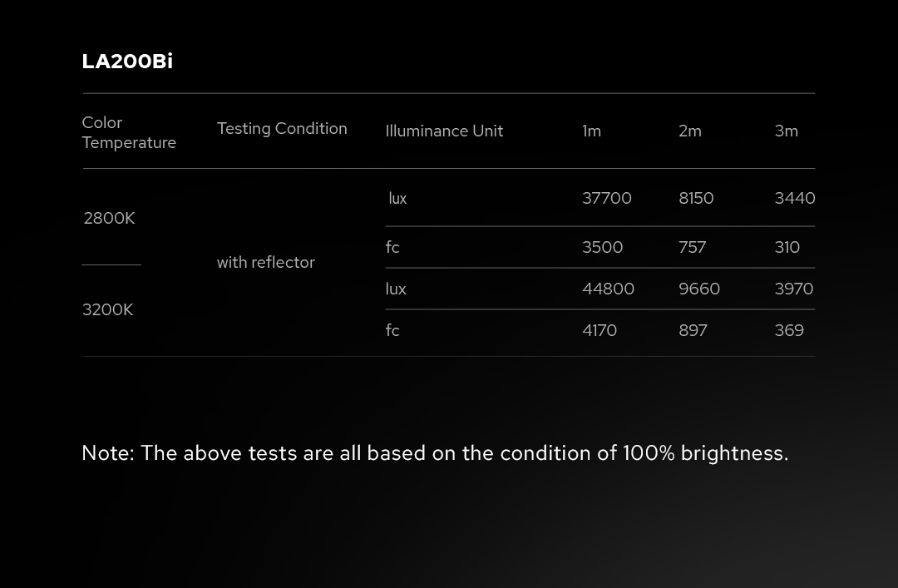Click the Testing Condition column header
The image size is (898, 588).
click(x=282, y=128)
